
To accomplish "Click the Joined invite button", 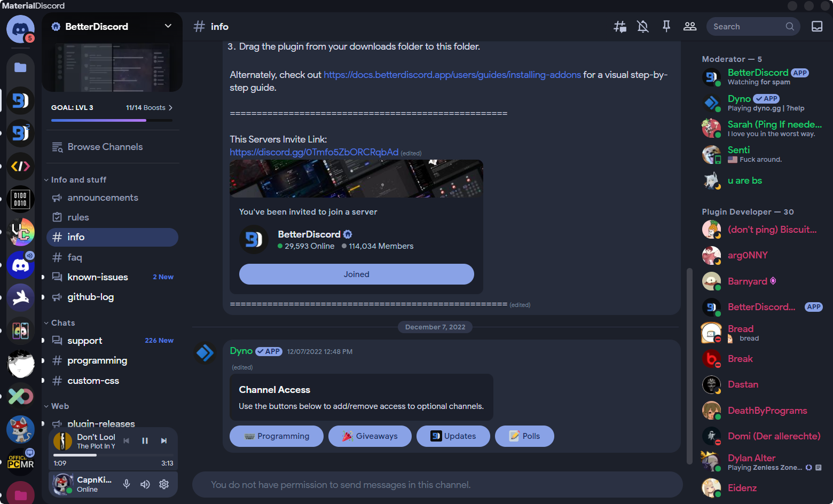I will tap(356, 274).
